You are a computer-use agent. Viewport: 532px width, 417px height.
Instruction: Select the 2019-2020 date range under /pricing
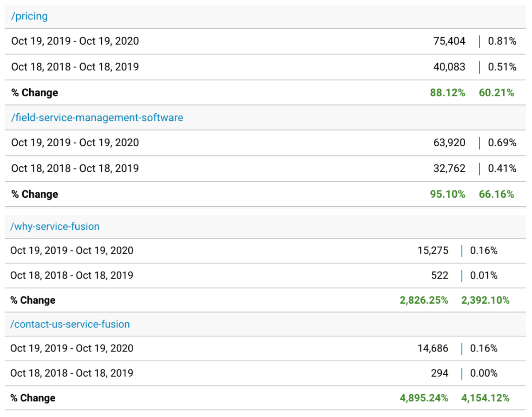point(75,41)
